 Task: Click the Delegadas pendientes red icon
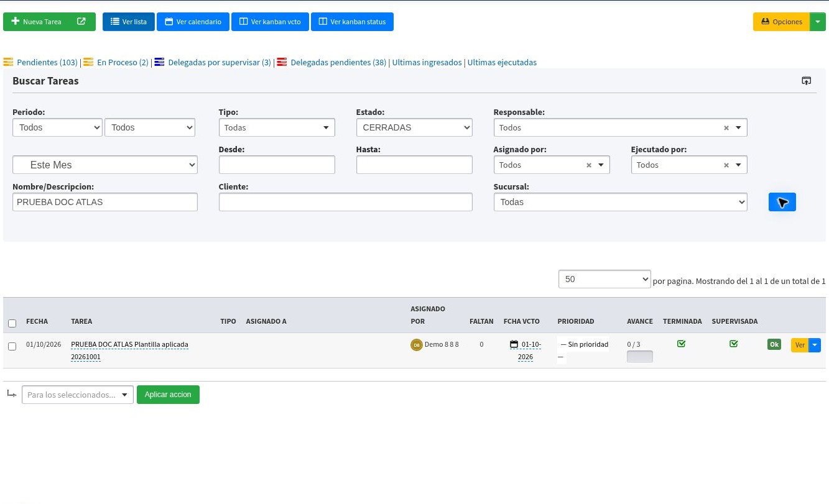point(282,62)
